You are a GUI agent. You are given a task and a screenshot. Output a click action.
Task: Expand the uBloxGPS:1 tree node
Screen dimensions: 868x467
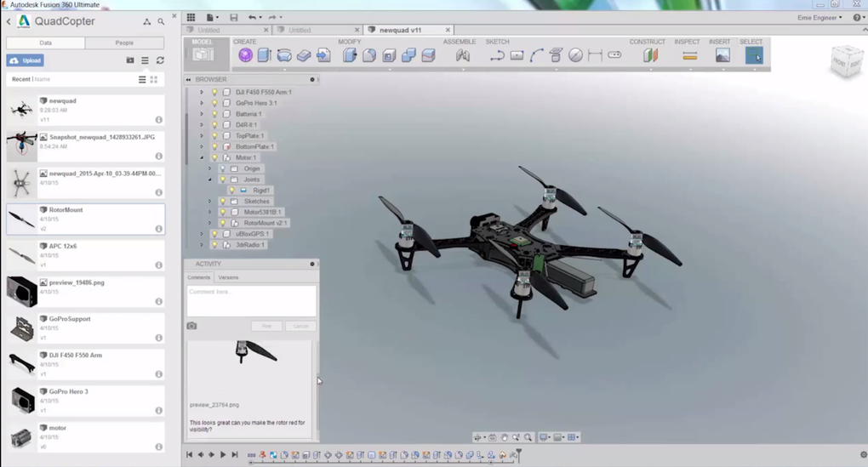click(202, 234)
